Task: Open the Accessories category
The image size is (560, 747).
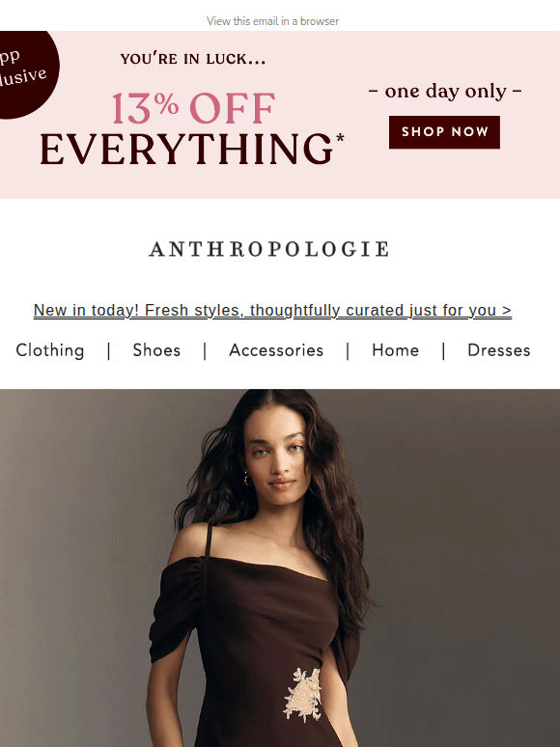Action: pos(276,350)
